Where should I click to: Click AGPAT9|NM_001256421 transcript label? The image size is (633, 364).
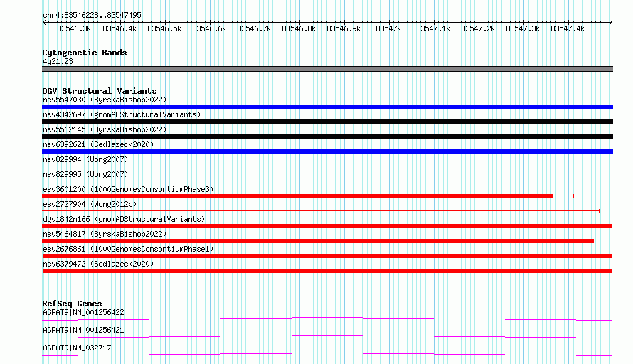tap(83, 330)
